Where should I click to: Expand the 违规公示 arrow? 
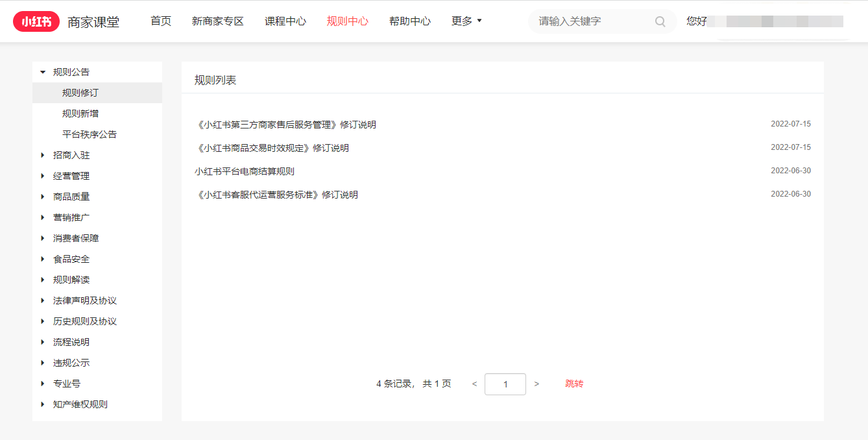coord(43,363)
